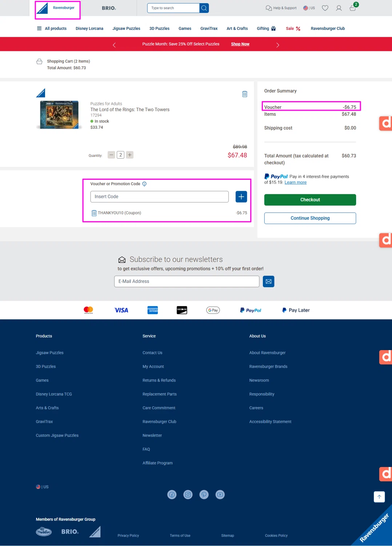
Task: Open My Account footer link
Action: 153,367
